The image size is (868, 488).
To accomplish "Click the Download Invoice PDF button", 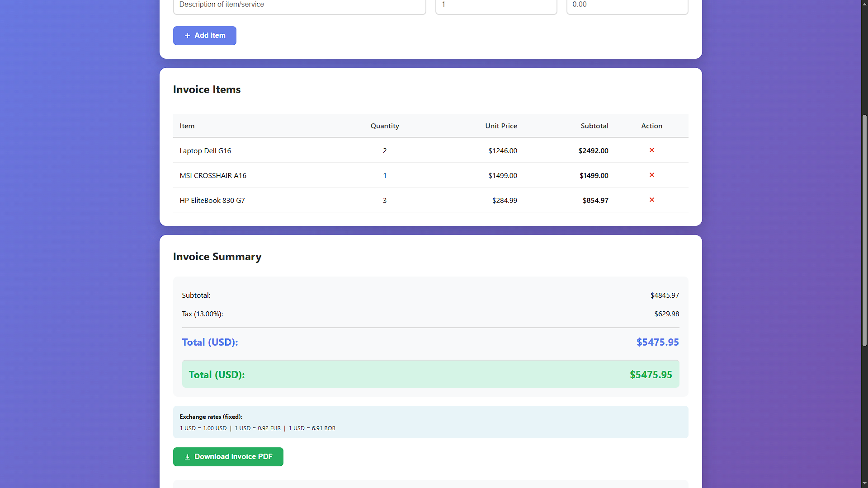I will pyautogui.click(x=228, y=457).
